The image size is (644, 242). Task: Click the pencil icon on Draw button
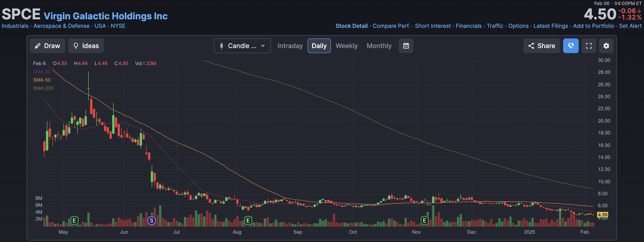37,46
